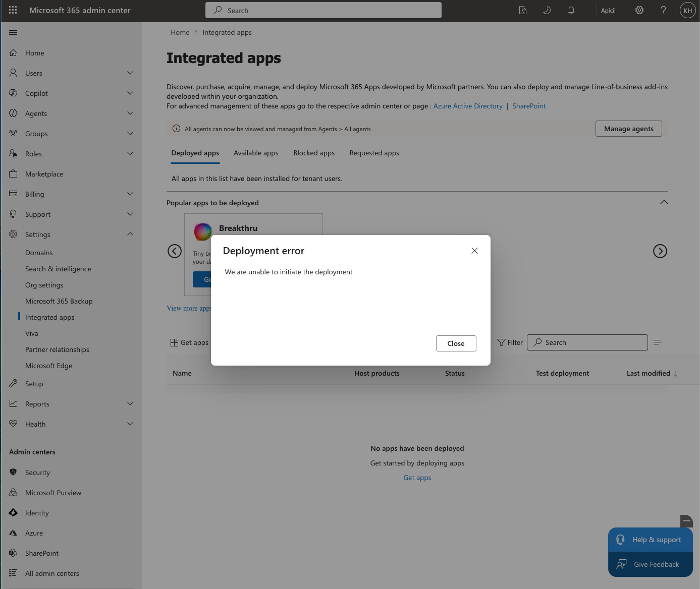The image size is (700, 589).
Task: Expand the Copilot navigation group
Action: 72,93
